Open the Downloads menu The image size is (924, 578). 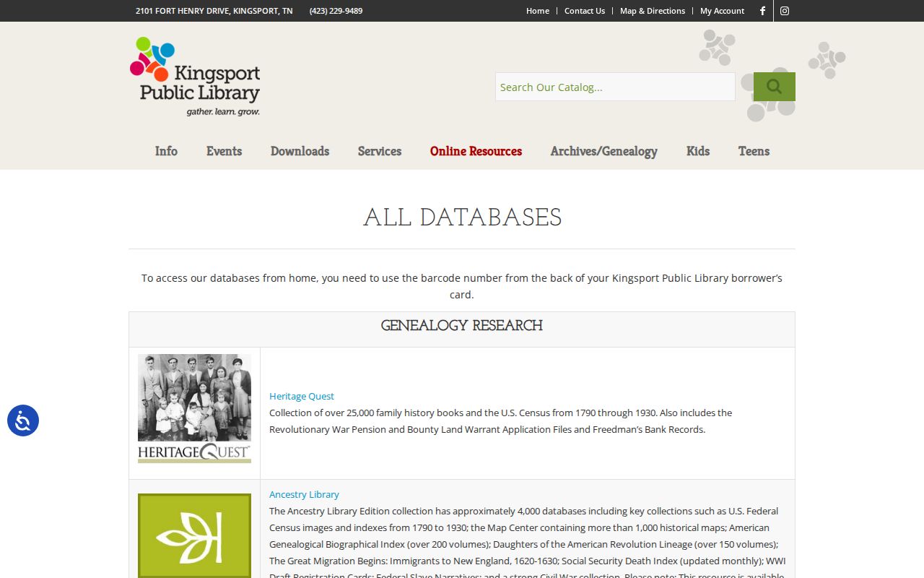coord(300,151)
